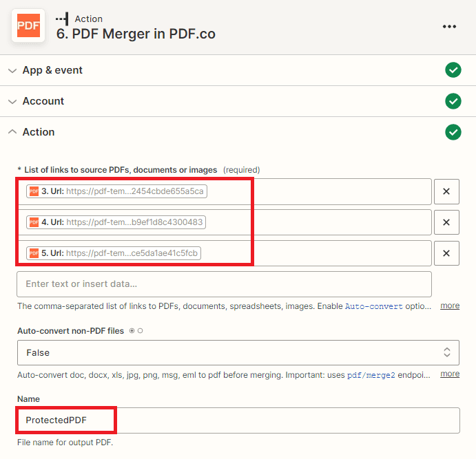Screen dimensions: 476x459
Task: Open the Auto-convert False dropdown
Action: coord(238,352)
